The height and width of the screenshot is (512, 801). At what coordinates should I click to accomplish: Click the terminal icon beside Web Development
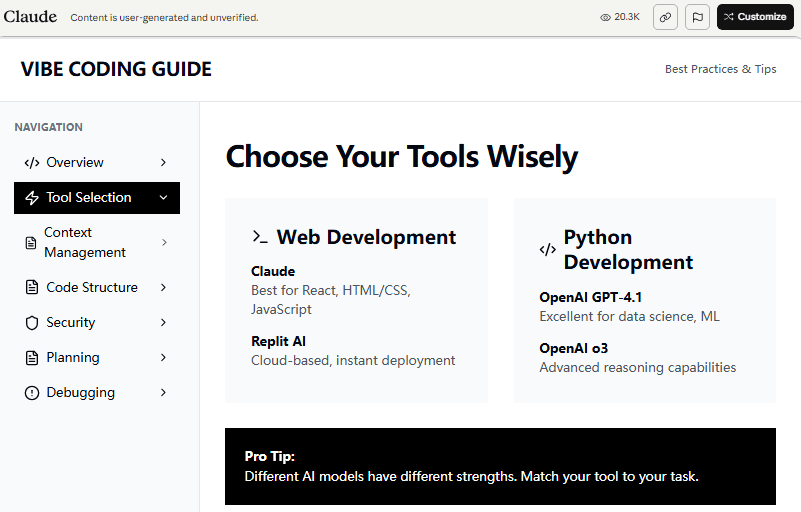click(260, 237)
